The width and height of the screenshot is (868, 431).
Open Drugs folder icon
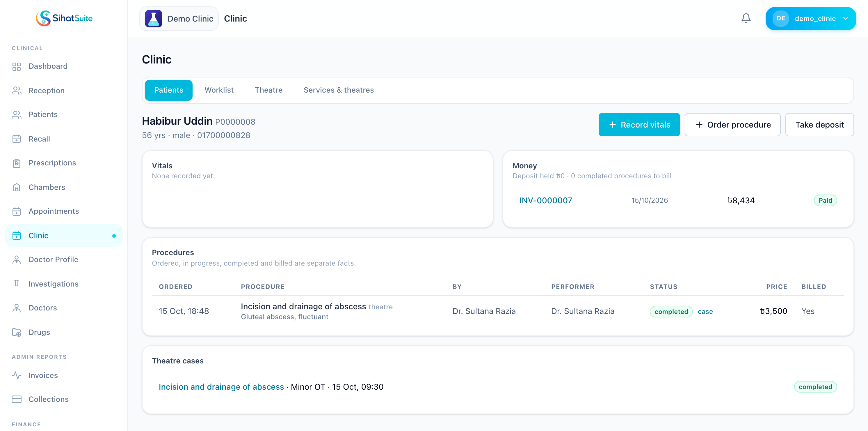click(x=17, y=332)
